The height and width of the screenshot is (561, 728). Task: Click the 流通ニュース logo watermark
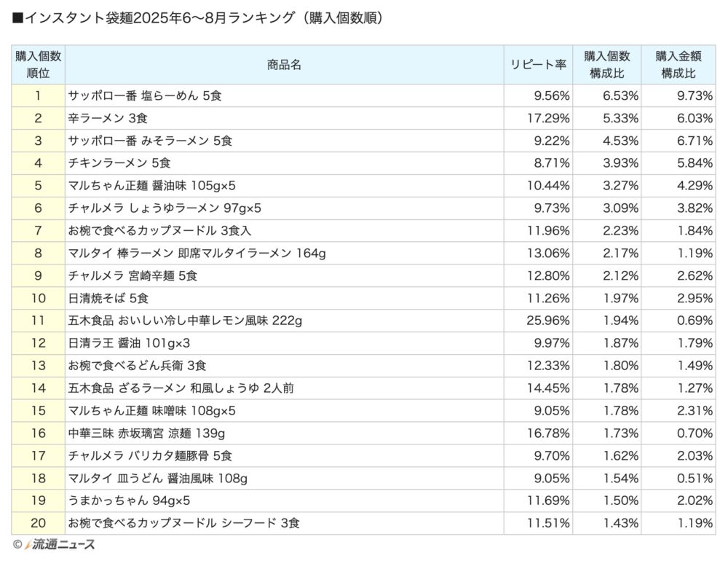point(60,544)
